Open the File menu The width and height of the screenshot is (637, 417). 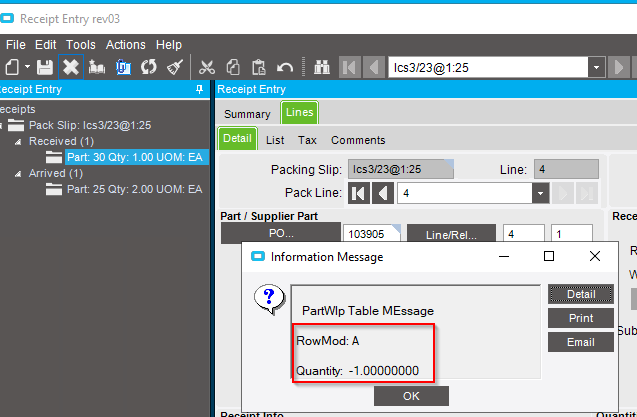click(x=15, y=45)
